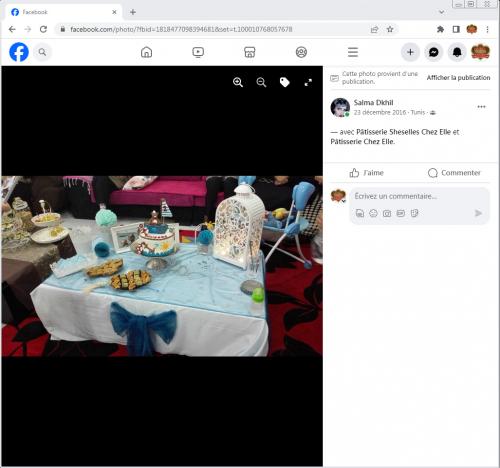Image resolution: width=500 pixels, height=468 pixels.
Task: Zoom in on the photo
Action: point(238,82)
